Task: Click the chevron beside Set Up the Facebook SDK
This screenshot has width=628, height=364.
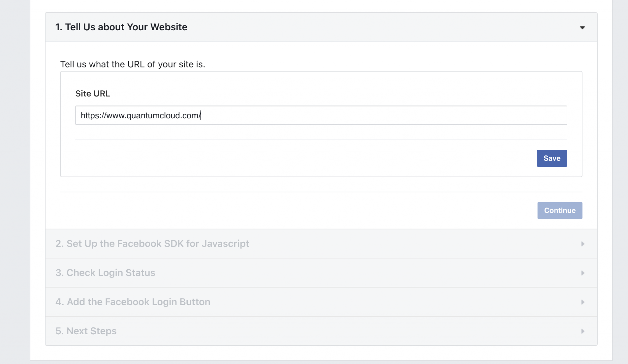Action: point(583,244)
